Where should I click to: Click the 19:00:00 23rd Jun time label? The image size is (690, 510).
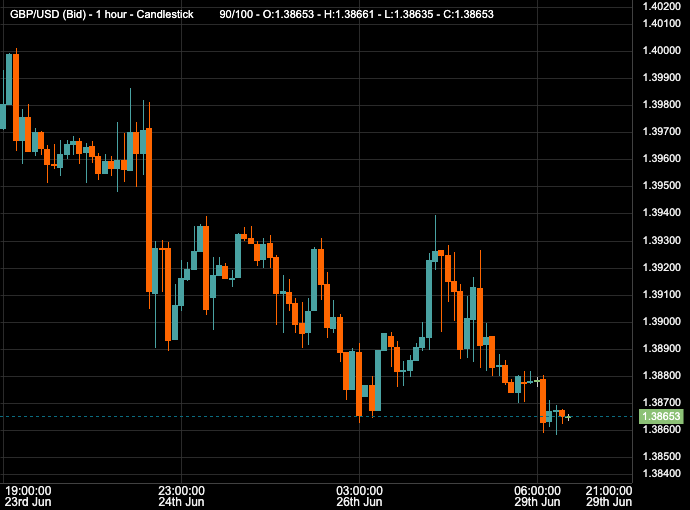pyautogui.click(x=28, y=496)
